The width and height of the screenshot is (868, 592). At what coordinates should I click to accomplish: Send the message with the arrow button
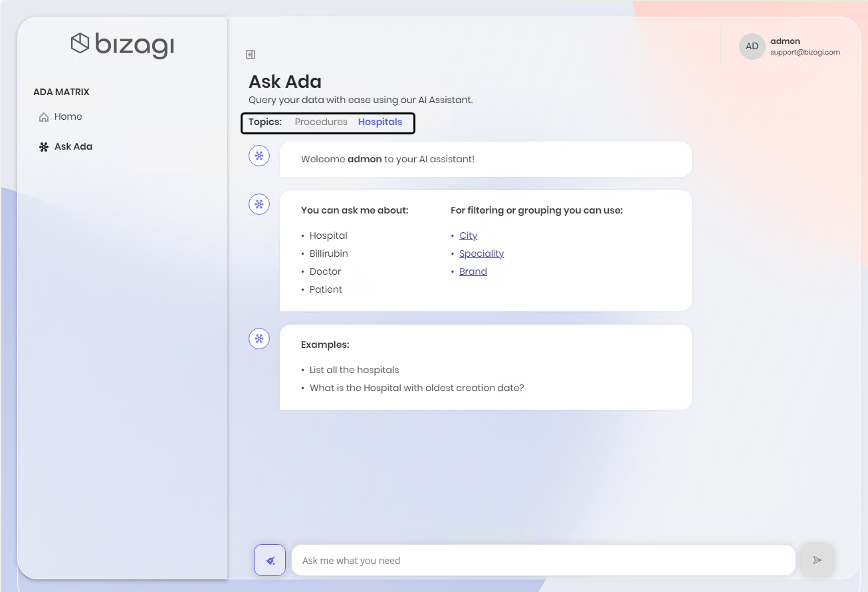point(817,560)
